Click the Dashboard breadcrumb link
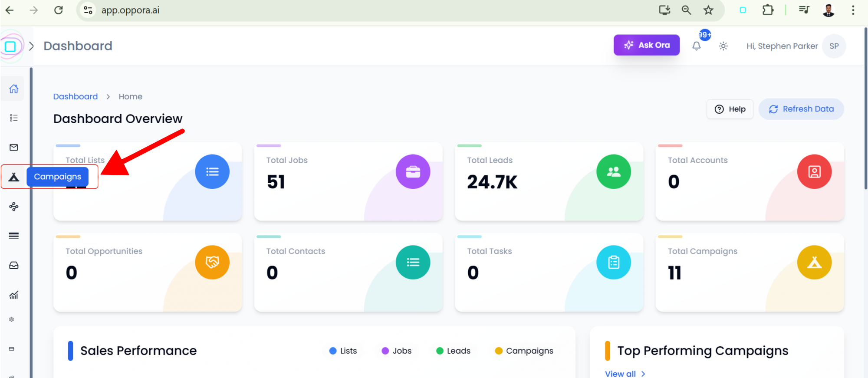 76,96
